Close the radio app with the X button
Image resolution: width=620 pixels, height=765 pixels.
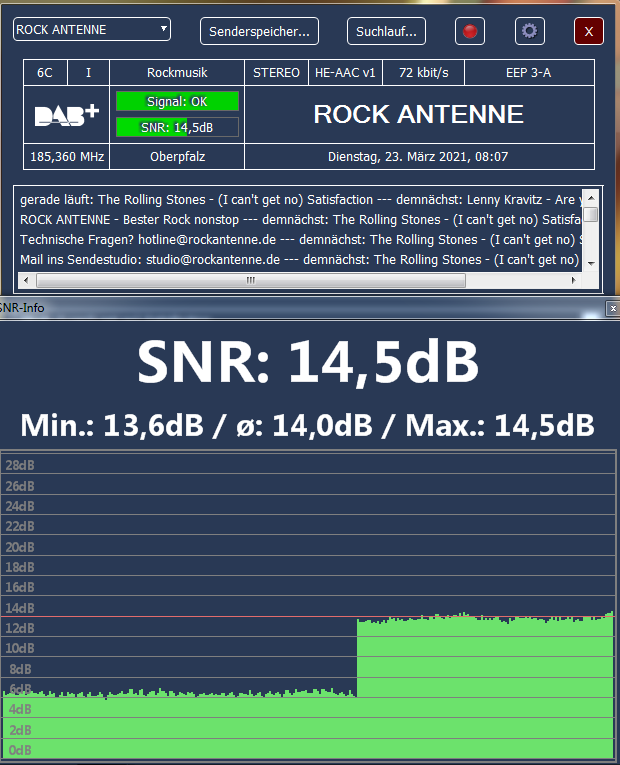(x=589, y=31)
